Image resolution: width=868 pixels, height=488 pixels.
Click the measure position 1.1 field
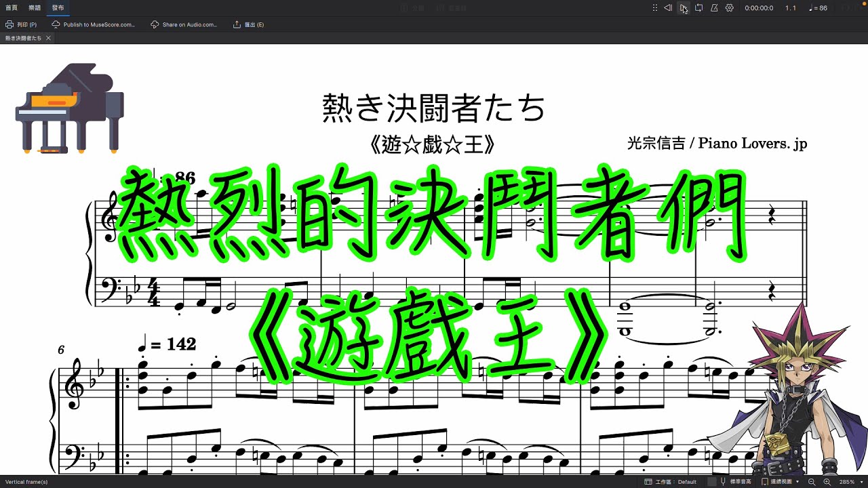coord(791,8)
